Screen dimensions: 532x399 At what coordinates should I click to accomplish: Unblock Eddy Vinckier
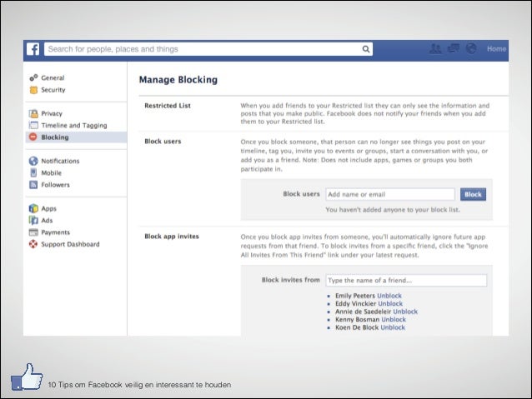click(390, 303)
